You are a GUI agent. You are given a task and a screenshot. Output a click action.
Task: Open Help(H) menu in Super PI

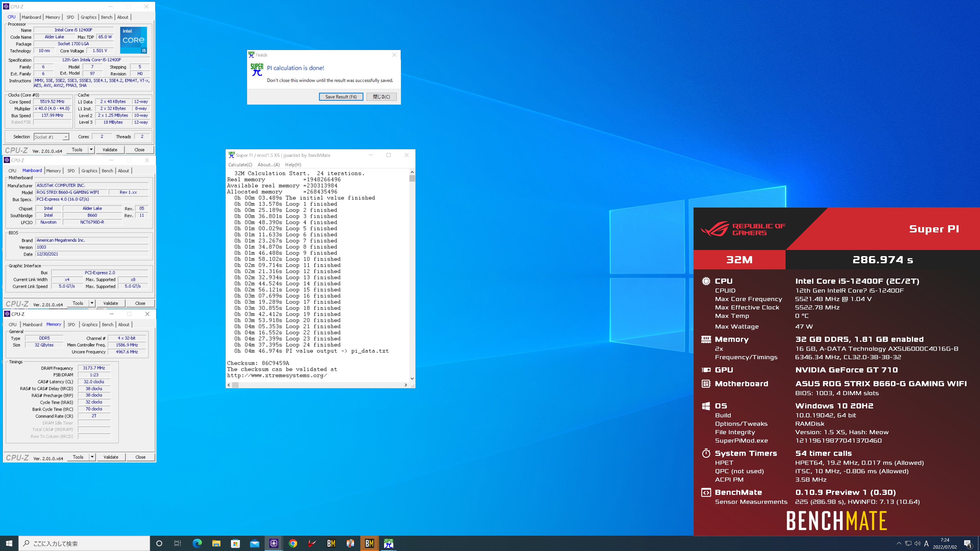(x=293, y=165)
